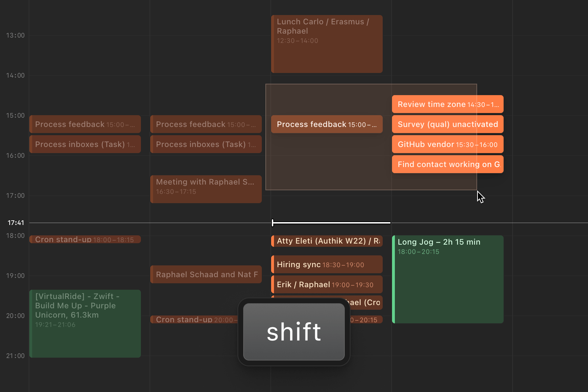Open the Lunch Carlo / Erasmus / Raphael event

click(x=327, y=44)
